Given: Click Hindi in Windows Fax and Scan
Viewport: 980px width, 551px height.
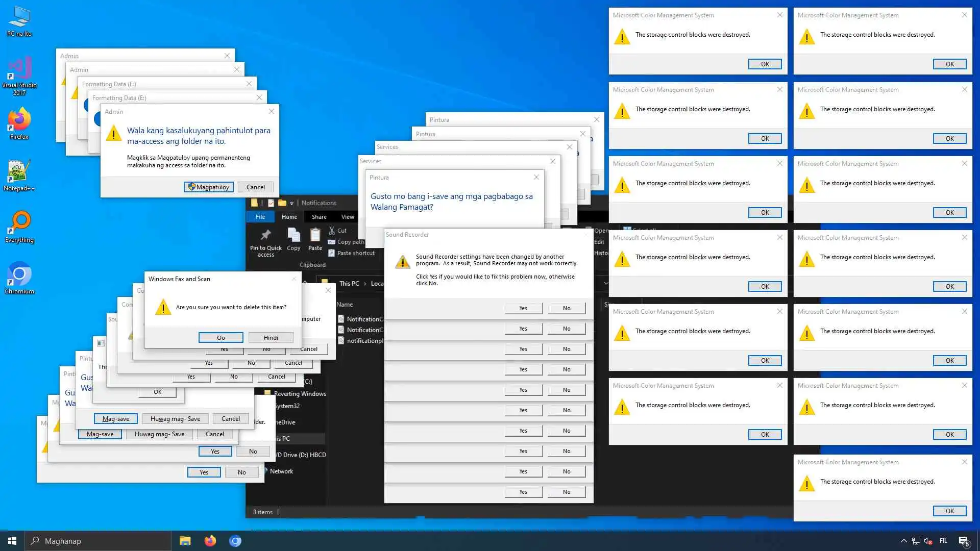Looking at the screenshot, I should coord(271,338).
